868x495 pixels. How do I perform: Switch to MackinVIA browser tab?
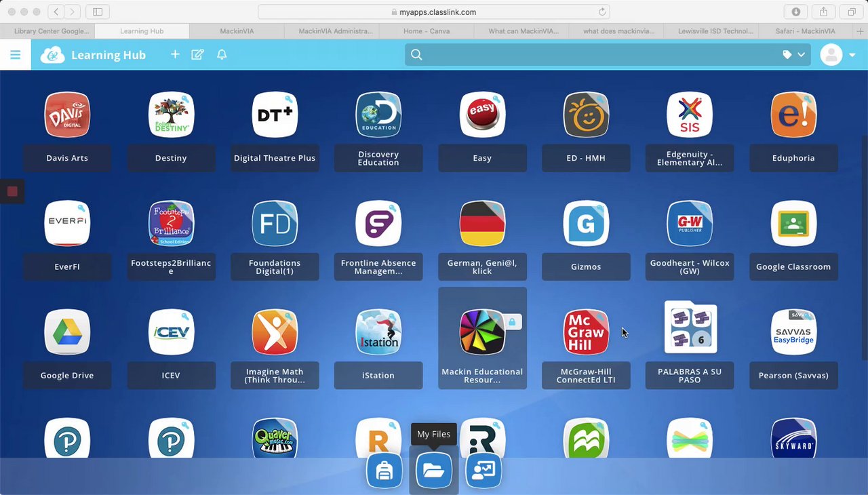237,31
